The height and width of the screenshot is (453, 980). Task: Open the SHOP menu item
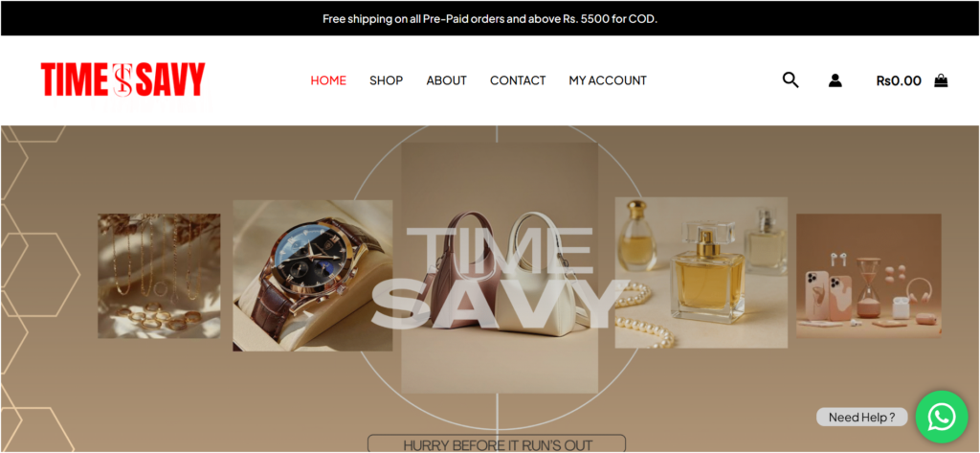point(387,80)
